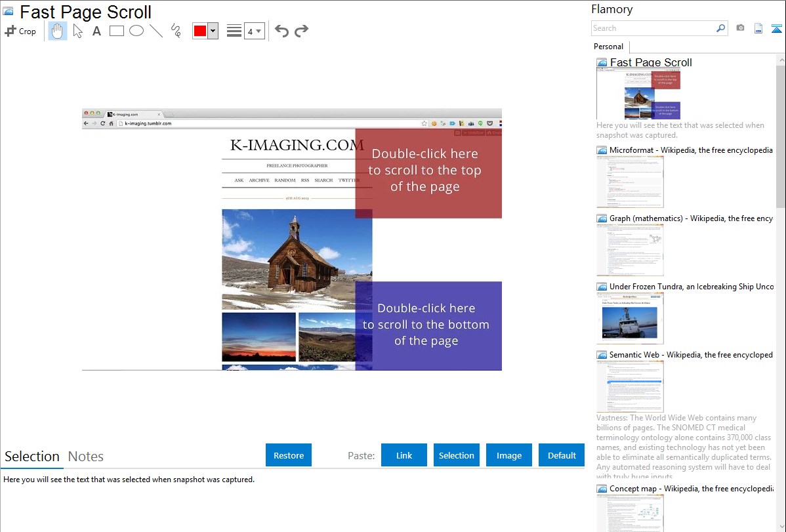Image resolution: width=786 pixels, height=532 pixels.
Task: Focus the Flamory search field
Action: [x=653, y=28]
